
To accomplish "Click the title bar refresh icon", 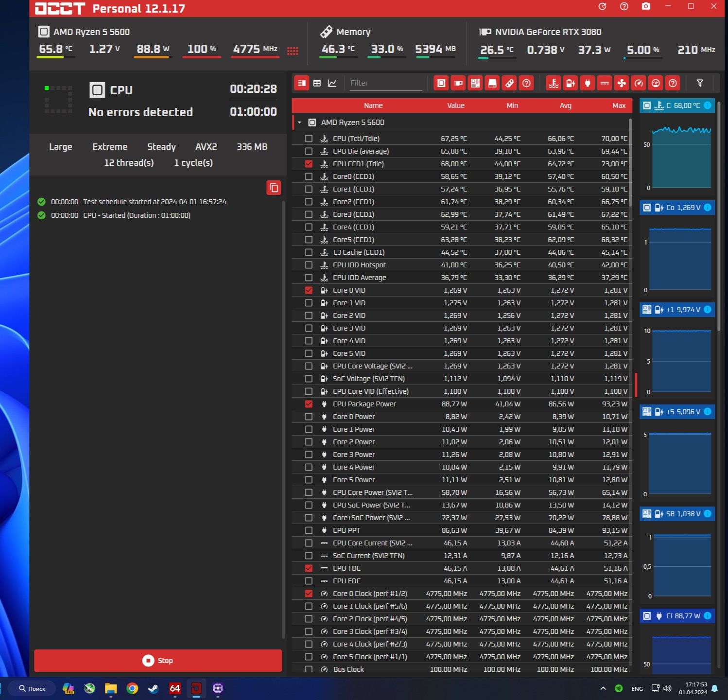I will [602, 6].
